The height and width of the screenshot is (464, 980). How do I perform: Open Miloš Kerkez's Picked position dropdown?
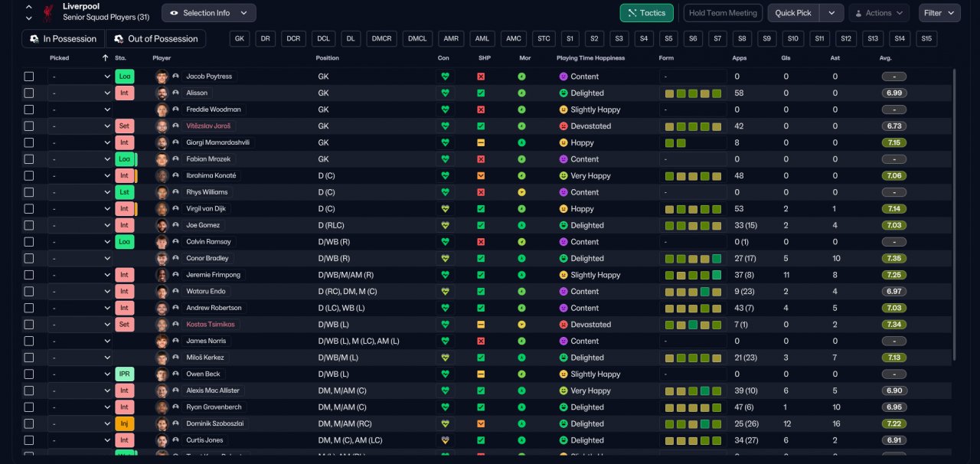pyautogui.click(x=80, y=358)
